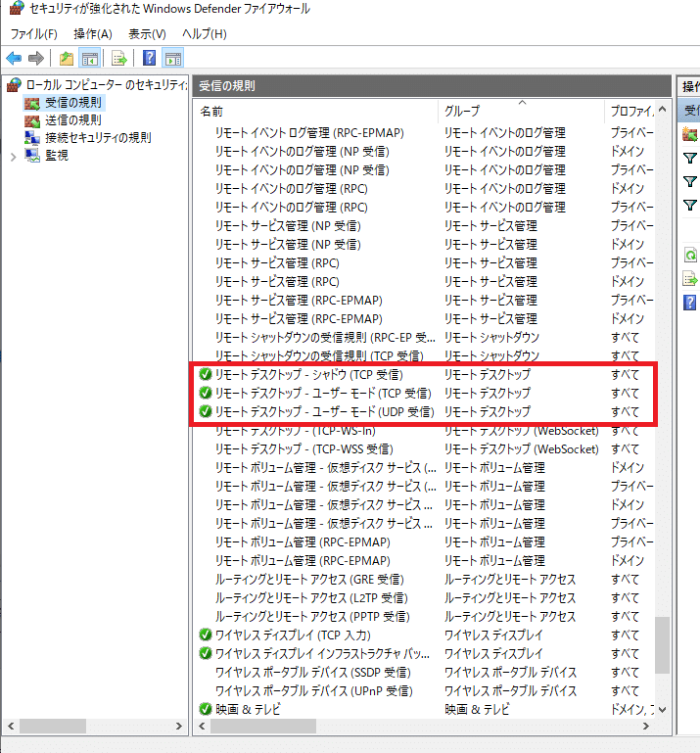Click the Refresh icon in actions pane

click(690, 255)
